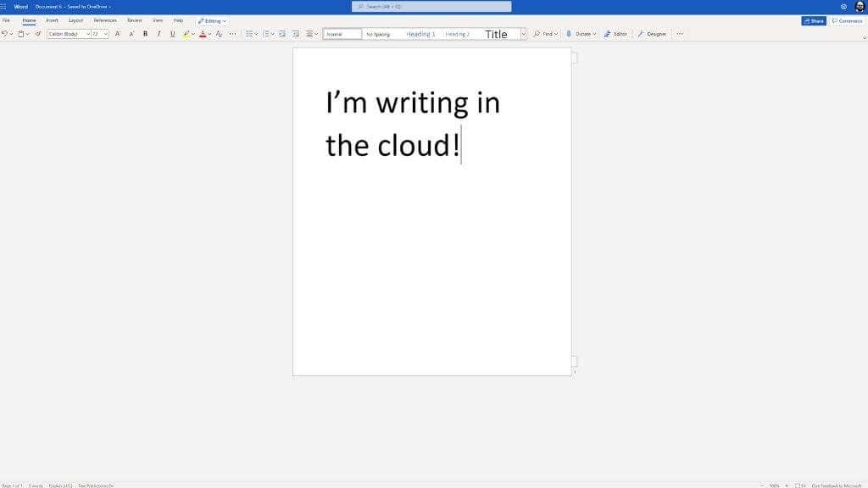Toggle Bold formatting in the ribbon

[145, 34]
